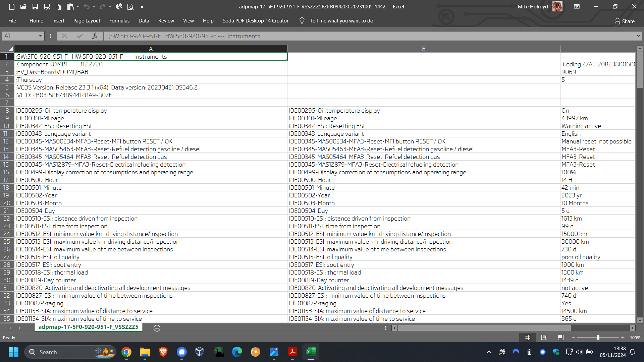
Task: Click the Open file folder icon
Action: [23, 7]
